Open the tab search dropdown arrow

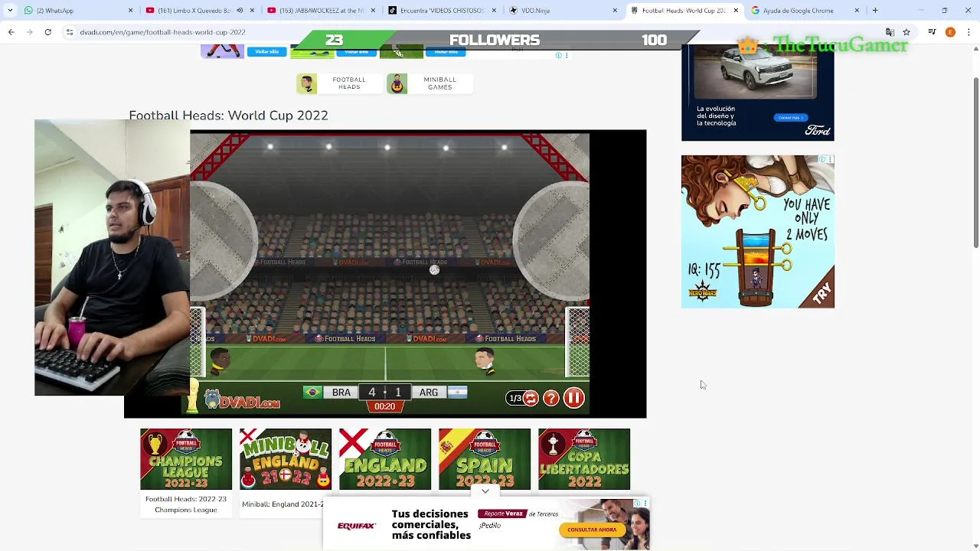(x=10, y=11)
